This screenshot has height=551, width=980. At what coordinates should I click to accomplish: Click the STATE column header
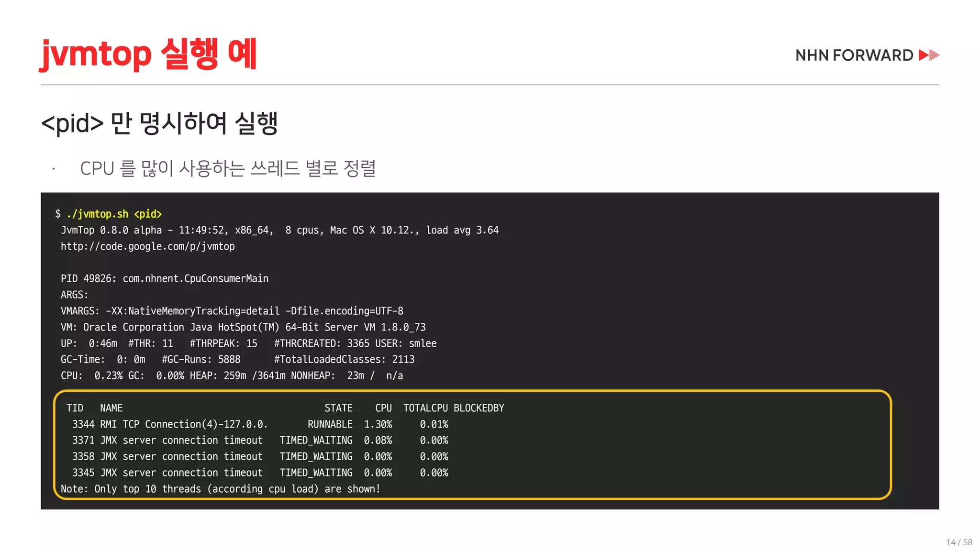(x=338, y=408)
